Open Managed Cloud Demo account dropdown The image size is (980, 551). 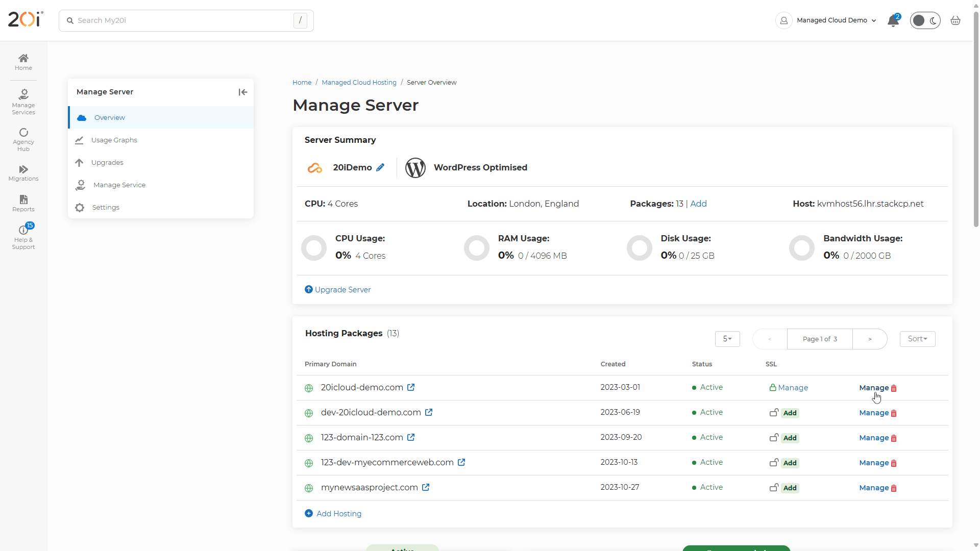pos(827,20)
